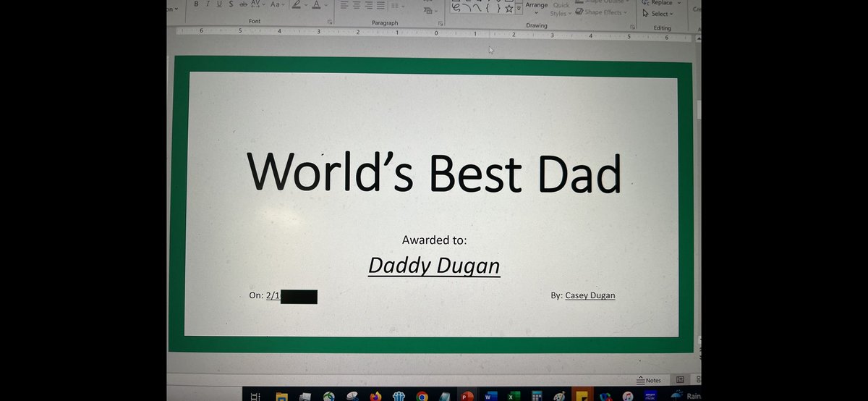Apply the text highlight color

click(297, 4)
